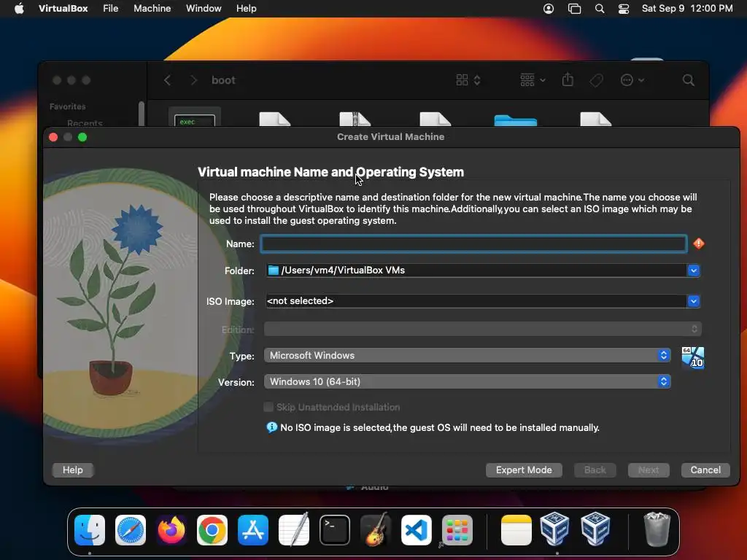The image size is (747, 560).
Task: Open the VirtualBox application menu
Action: pos(63,9)
